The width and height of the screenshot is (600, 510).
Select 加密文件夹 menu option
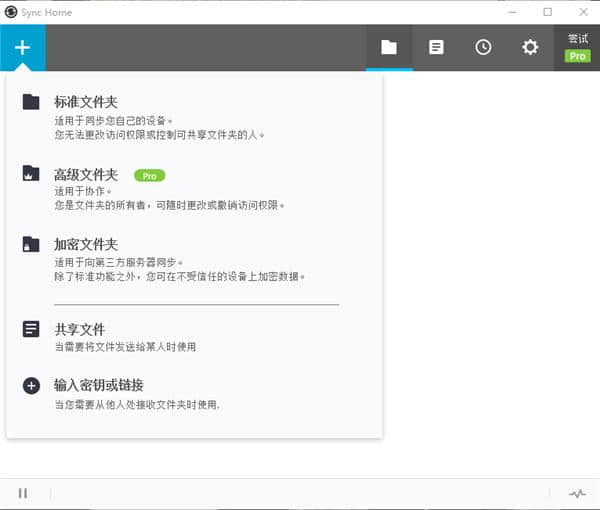(x=86, y=244)
